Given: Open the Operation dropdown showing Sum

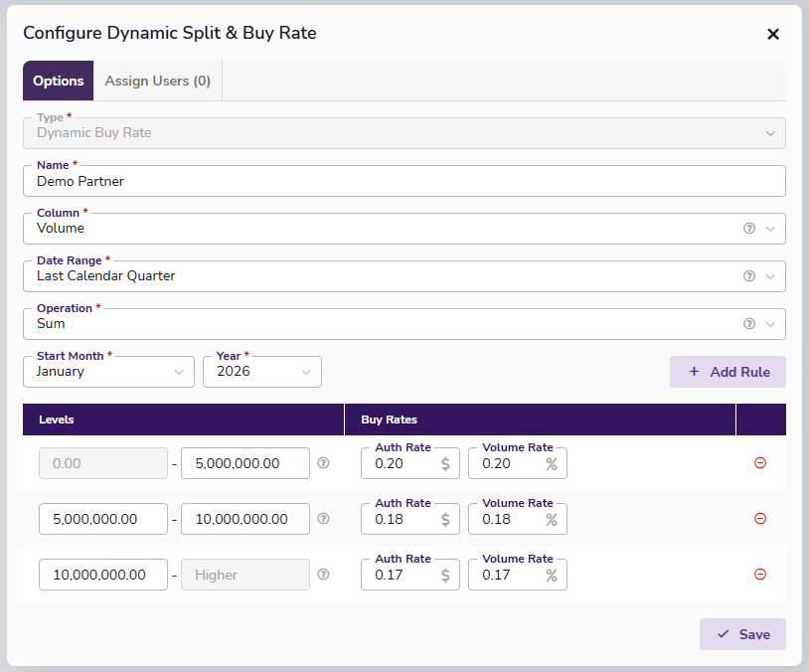Looking at the screenshot, I should pos(398,324).
